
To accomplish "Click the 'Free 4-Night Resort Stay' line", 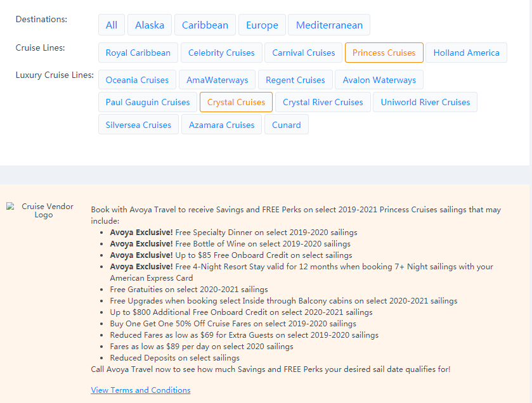I will [x=301, y=272].
